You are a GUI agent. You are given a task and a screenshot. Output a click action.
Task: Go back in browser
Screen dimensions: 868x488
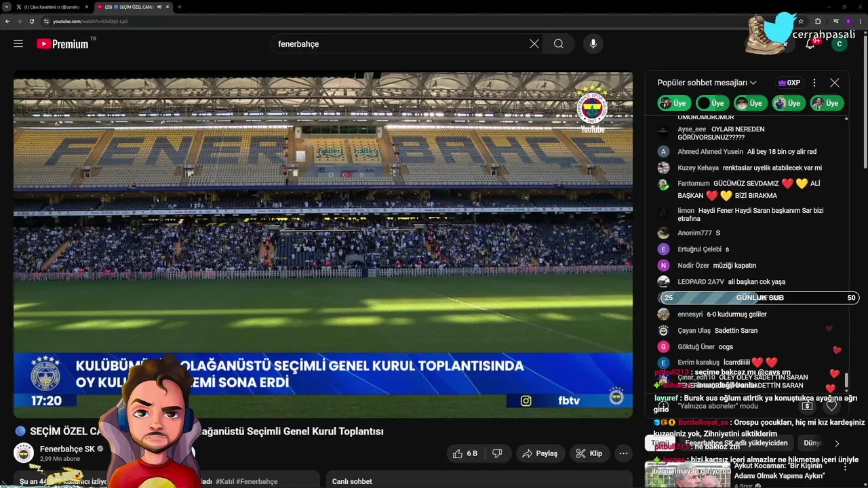[x=7, y=21]
